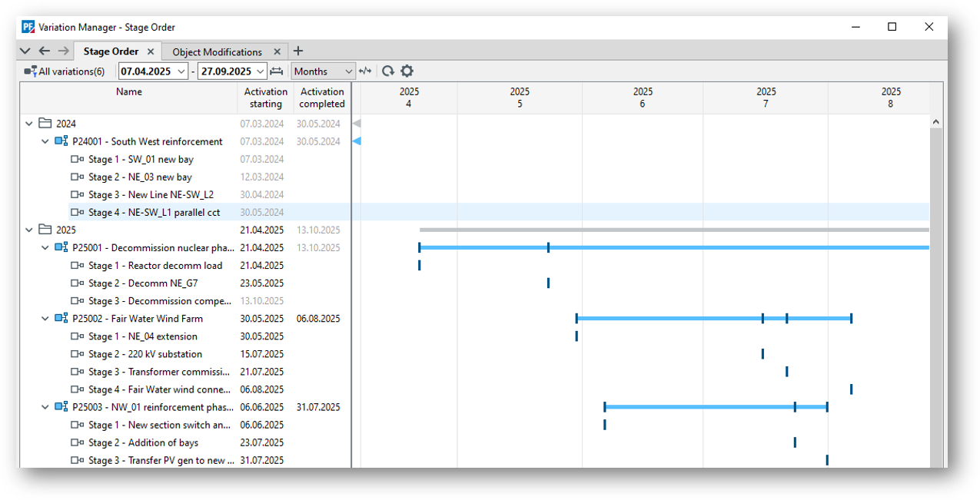Click the P25003 blue Gantt timeline bar

point(699,407)
